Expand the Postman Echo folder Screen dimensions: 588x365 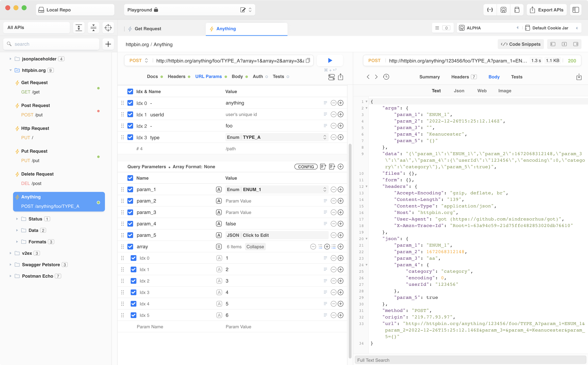pos(10,276)
